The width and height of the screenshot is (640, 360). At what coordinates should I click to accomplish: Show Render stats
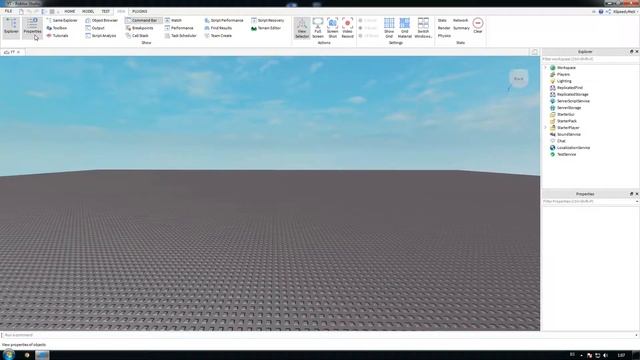click(x=444, y=28)
